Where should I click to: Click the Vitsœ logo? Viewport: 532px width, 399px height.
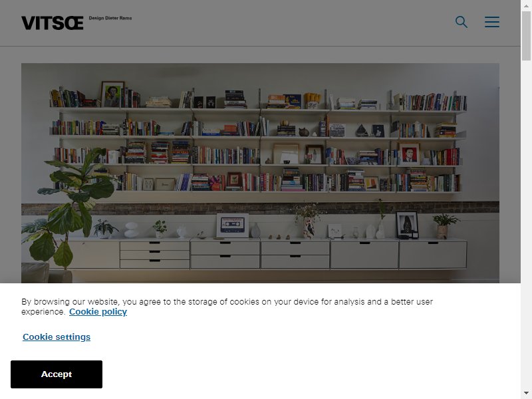point(53,23)
